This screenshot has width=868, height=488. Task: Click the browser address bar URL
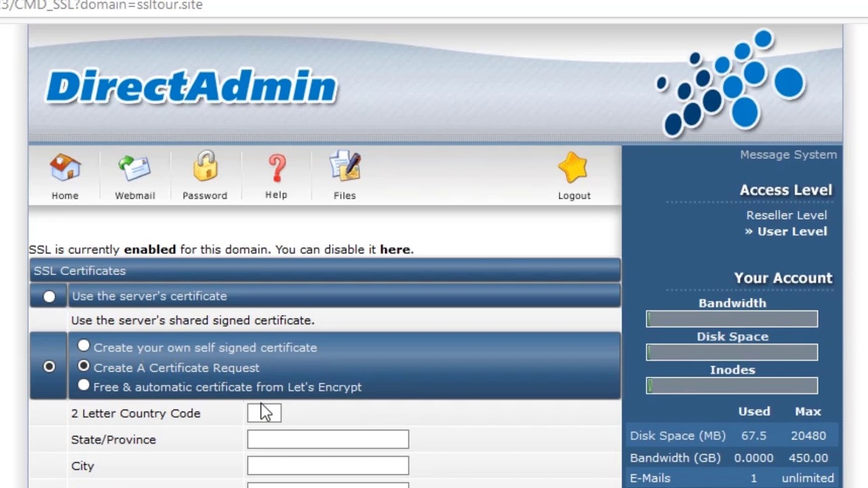coord(102,5)
